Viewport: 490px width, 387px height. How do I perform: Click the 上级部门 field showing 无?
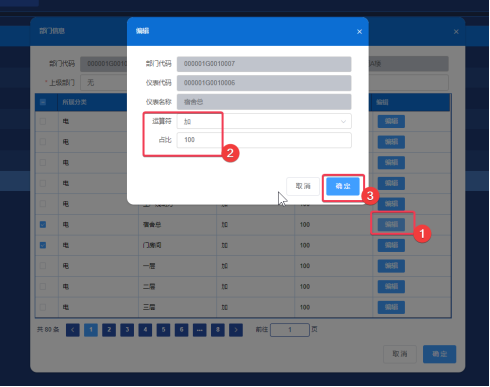(x=103, y=82)
